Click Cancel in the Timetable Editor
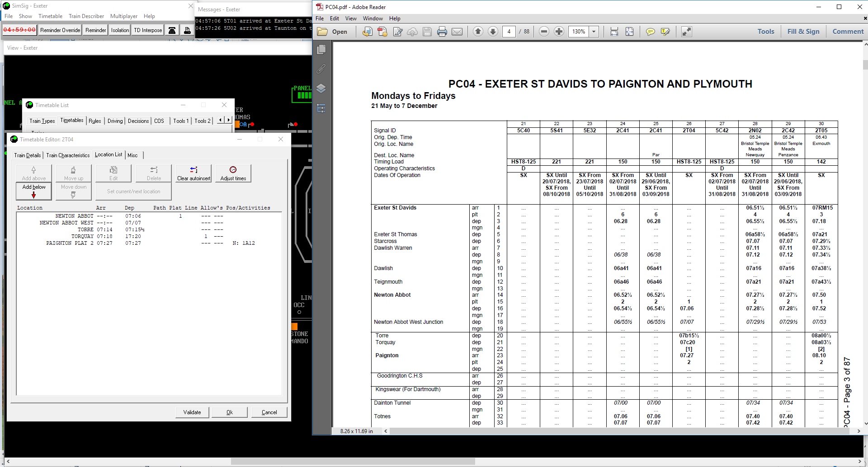The image size is (868, 467). coord(269,412)
